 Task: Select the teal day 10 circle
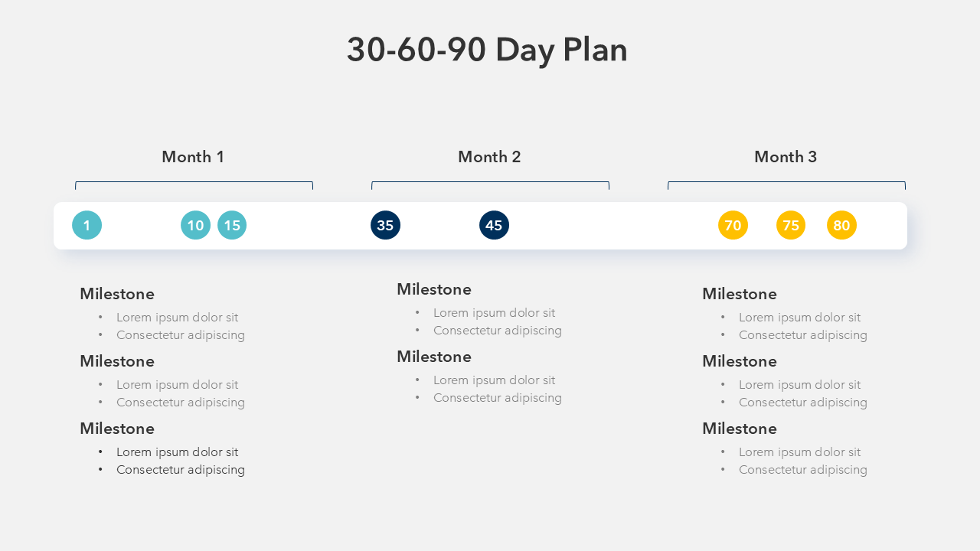pyautogui.click(x=195, y=225)
